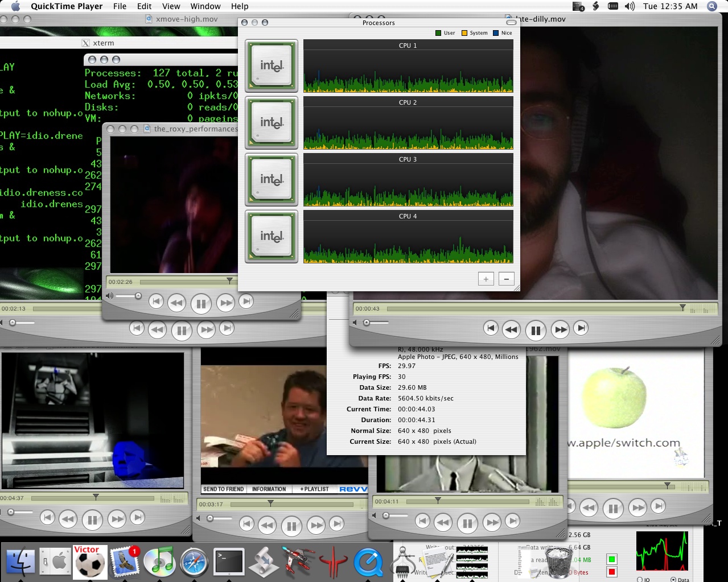This screenshot has width=728, height=582.
Task: Click the SEND TO FRIEND button
Action: point(223,489)
